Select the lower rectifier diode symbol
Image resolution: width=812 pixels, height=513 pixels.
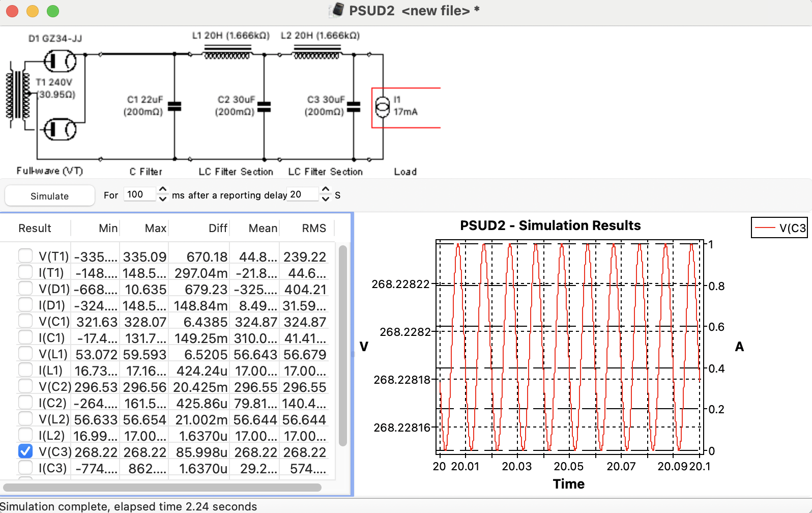point(60,129)
